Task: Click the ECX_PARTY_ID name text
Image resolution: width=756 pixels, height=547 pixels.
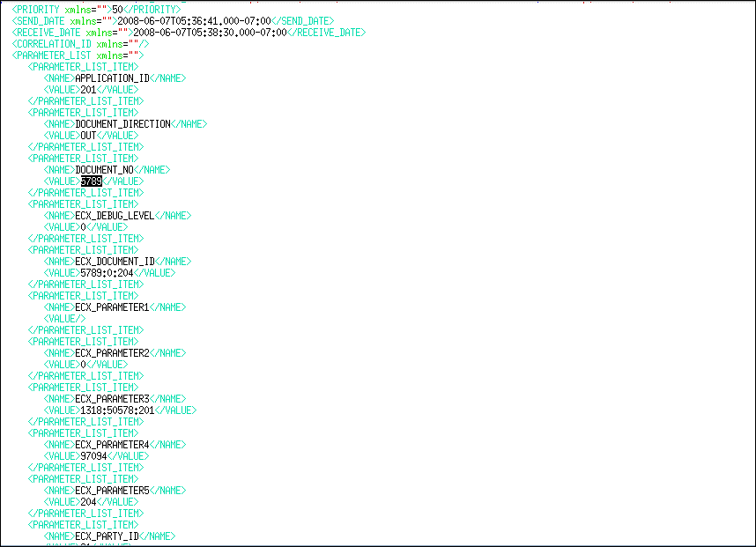Action: pyautogui.click(x=107, y=536)
